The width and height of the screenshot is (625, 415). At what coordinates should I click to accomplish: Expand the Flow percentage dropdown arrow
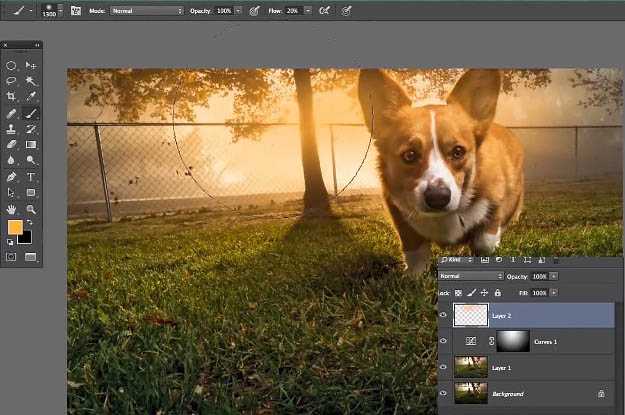pos(306,10)
